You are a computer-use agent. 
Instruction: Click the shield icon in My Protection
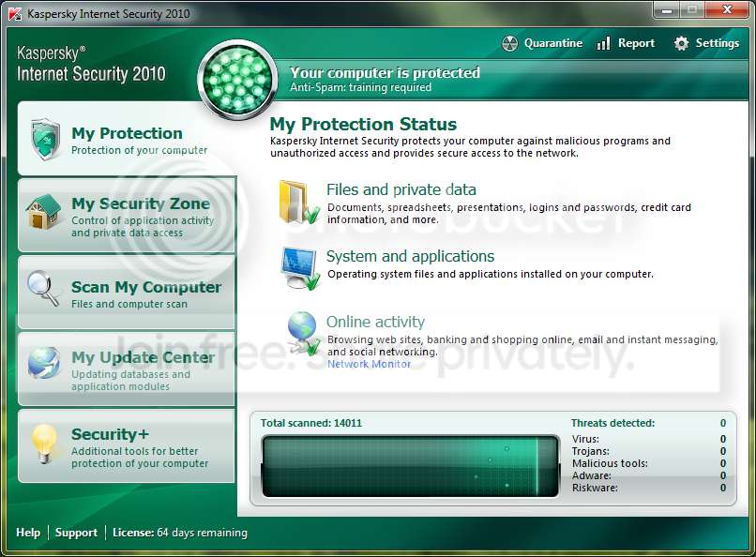coord(46,139)
